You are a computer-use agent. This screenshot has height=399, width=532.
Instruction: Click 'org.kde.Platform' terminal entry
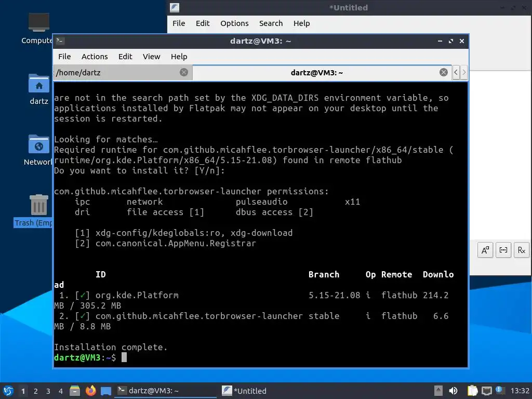pos(137,295)
